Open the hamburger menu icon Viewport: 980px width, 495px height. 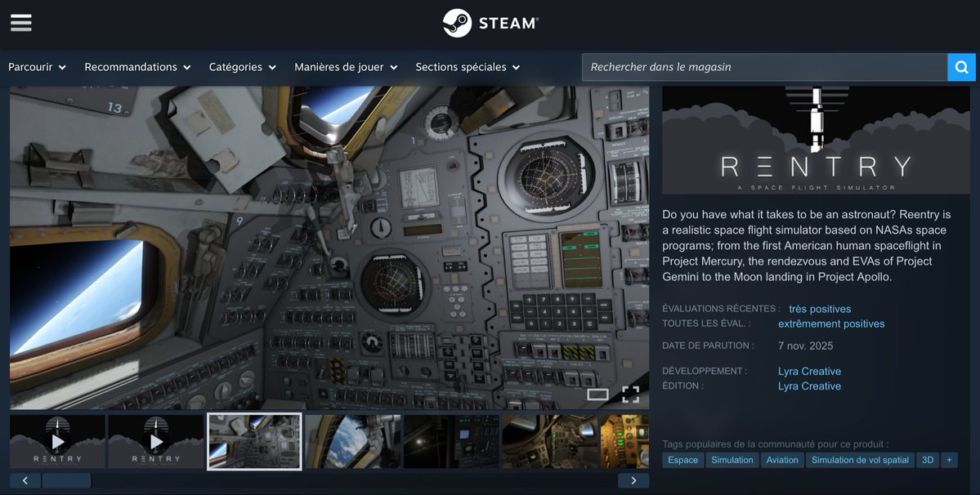pyautogui.click(x=20, y=23)
